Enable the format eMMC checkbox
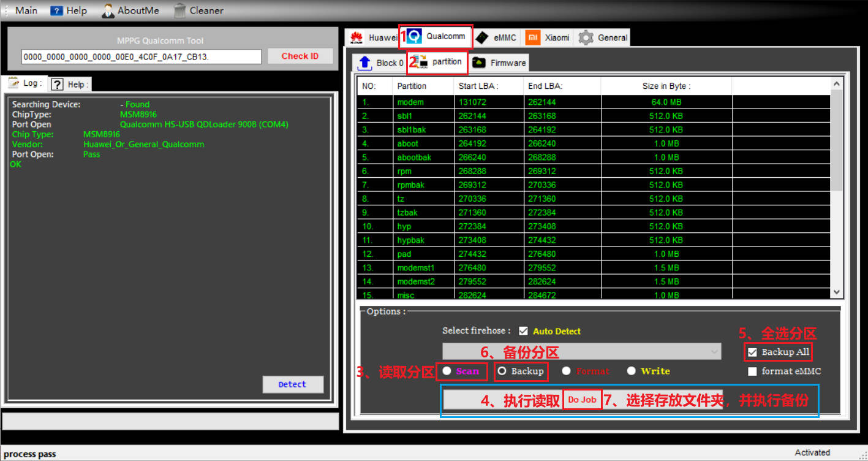The image size is (868, 461). pyautogui.click(x=752, y=371)
